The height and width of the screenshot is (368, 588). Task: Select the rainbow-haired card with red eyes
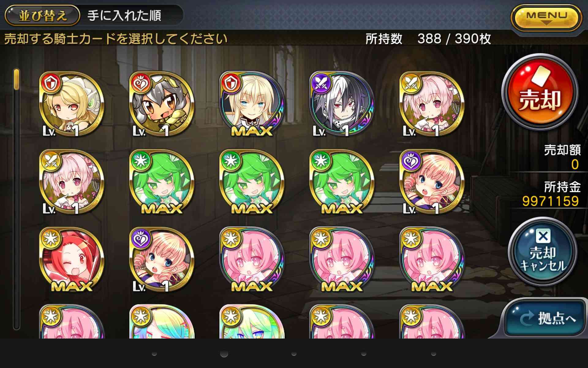click(162, 321)
